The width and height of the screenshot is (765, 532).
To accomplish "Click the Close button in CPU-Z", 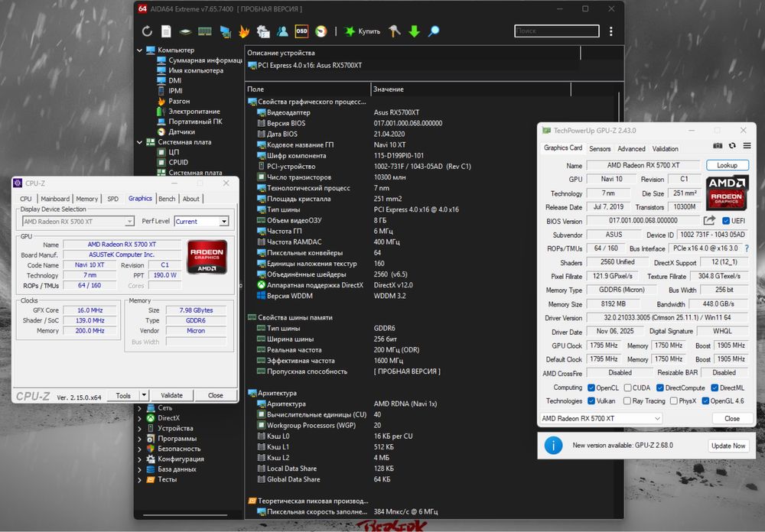I will click(x=215, y=395).
